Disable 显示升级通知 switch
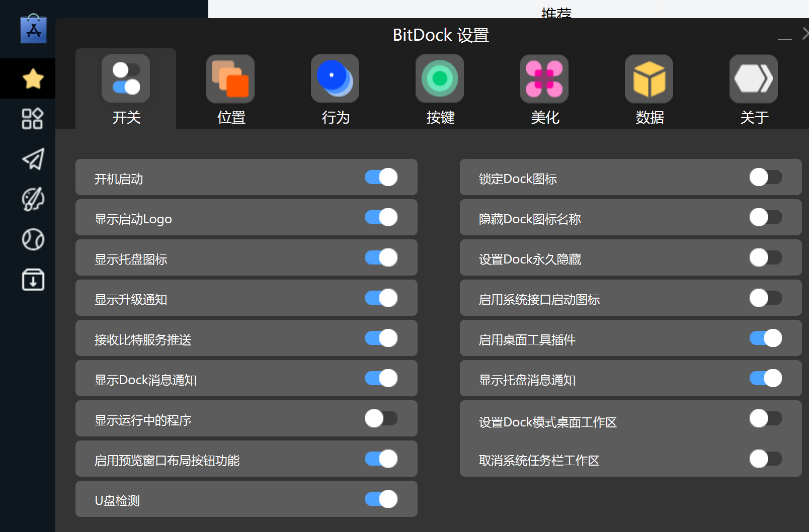The width and height of the screenshot is (809, 532). 381,298
